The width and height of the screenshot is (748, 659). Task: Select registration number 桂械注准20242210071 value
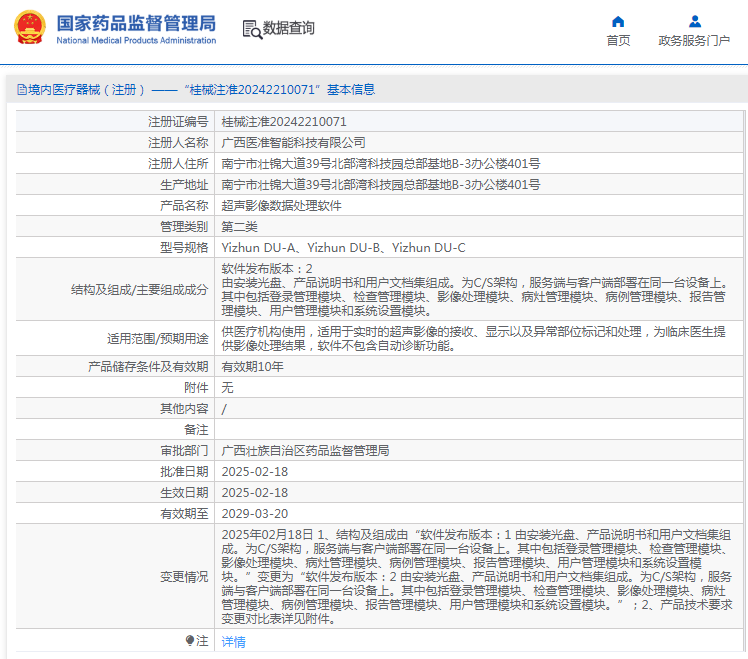click(x=284, y=122)
